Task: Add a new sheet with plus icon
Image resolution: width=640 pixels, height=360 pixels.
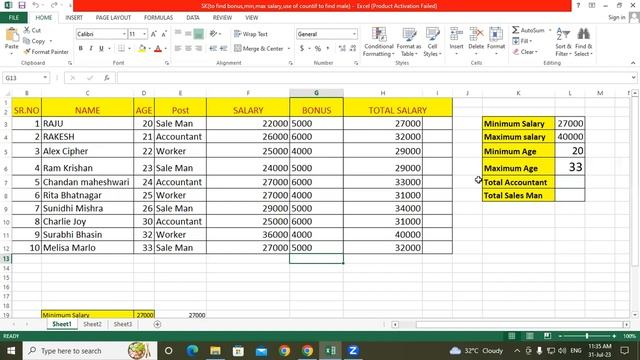Action: (157, 324)
